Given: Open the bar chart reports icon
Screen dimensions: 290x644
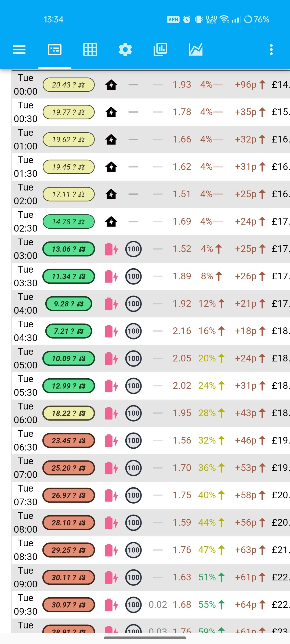Looking at the screenshot, I should pyautogui.click(x=160, y=50).
